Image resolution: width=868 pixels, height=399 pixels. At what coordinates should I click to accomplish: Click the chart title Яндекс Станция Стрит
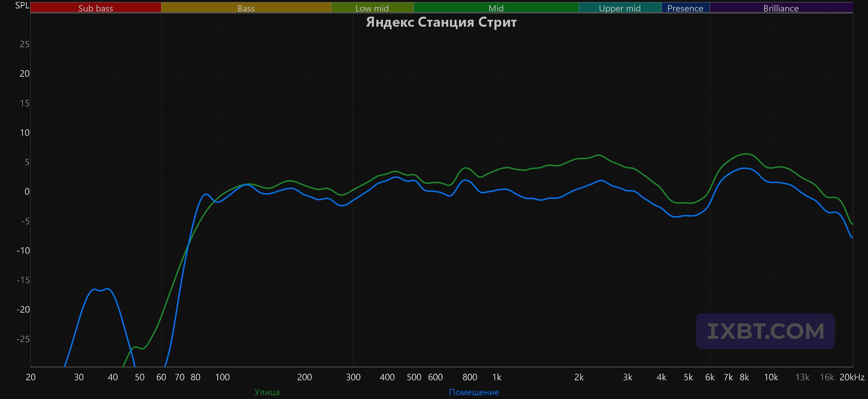coord(442,22)
